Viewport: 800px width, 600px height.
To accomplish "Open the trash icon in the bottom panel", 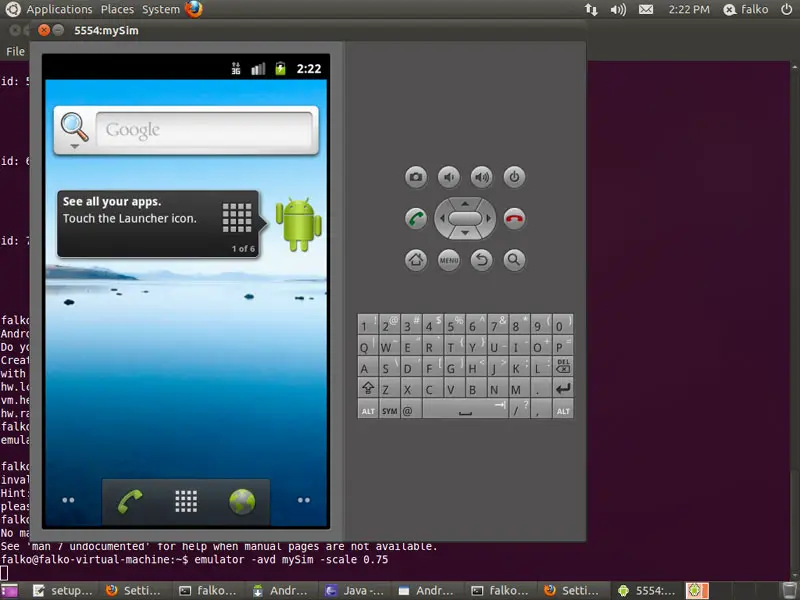I will tap(791, 591).
